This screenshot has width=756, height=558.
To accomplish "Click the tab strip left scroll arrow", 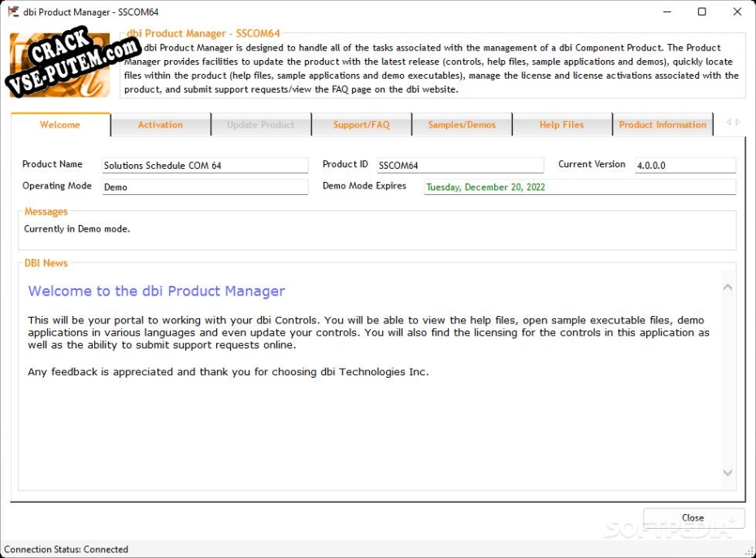I will pyautogui.click(x=729, y=123).
